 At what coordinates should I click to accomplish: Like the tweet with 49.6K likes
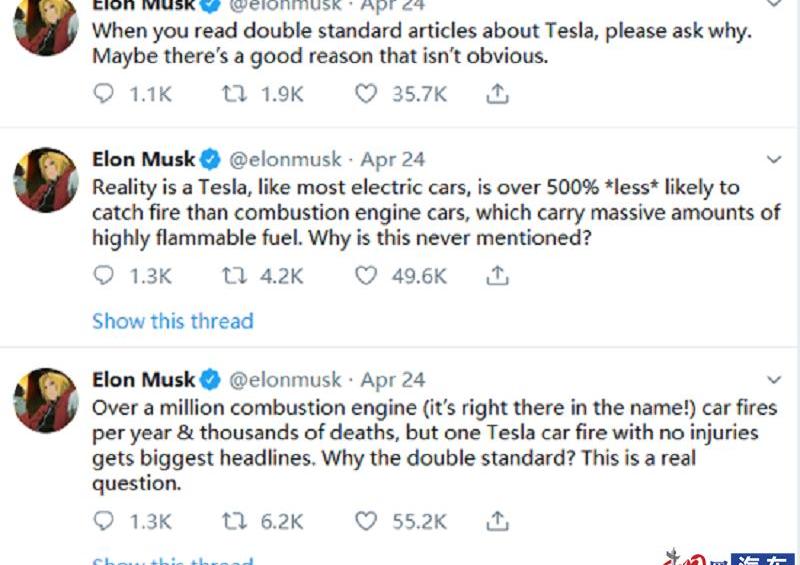tap(366, 276)
